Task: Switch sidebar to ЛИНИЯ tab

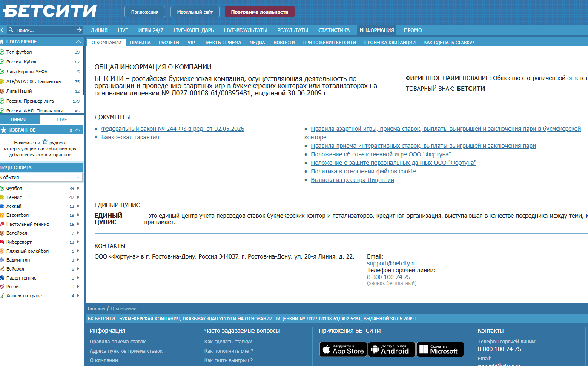Action: click(20, 120)
